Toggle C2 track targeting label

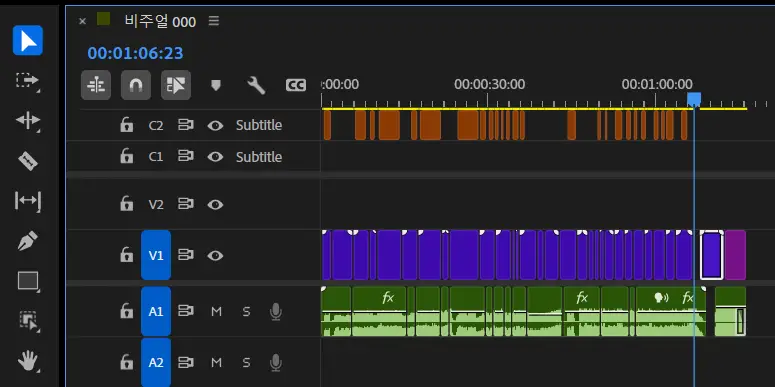(x=156, y=126)
